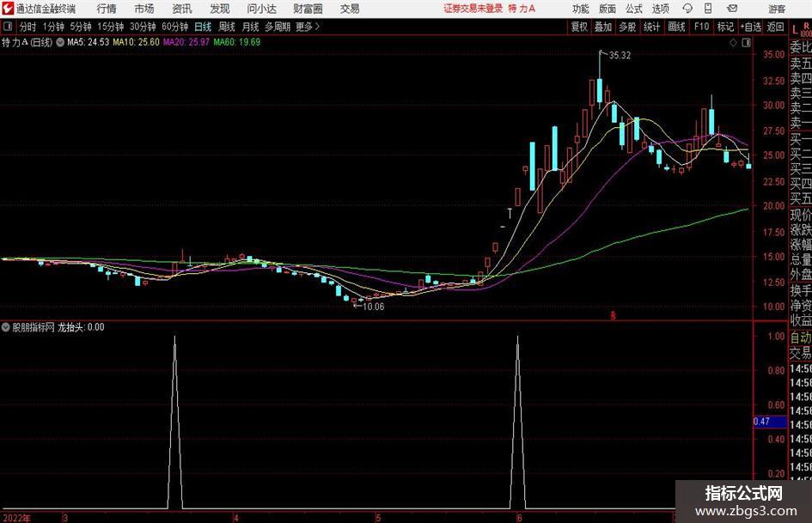The width and height of the screenshot is (812, 523).
Task: Click the 通达信 red logo icon
Action: (7, 9)
